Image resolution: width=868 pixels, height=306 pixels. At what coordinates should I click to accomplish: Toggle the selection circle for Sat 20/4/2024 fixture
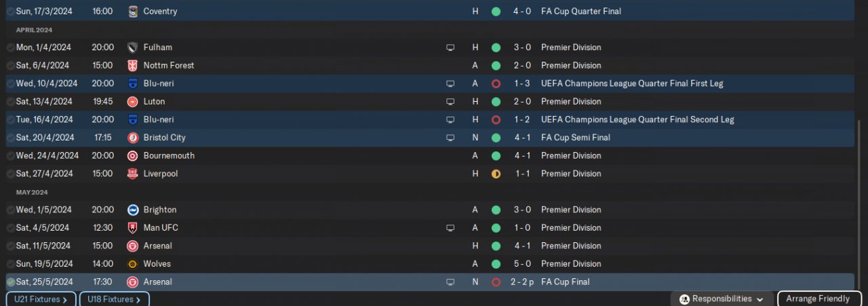pyautogui.click(x=11, y=138)
